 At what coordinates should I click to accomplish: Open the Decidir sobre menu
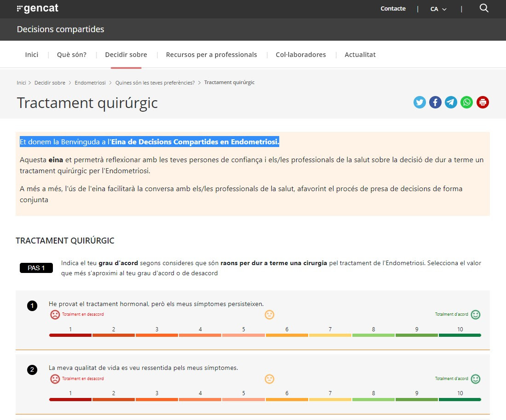tap(126, 55)
